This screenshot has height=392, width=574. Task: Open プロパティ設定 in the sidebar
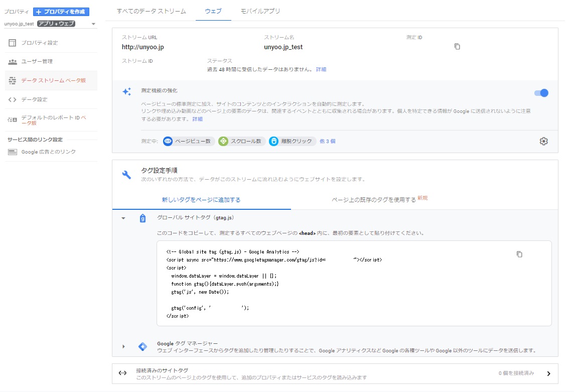40,43
